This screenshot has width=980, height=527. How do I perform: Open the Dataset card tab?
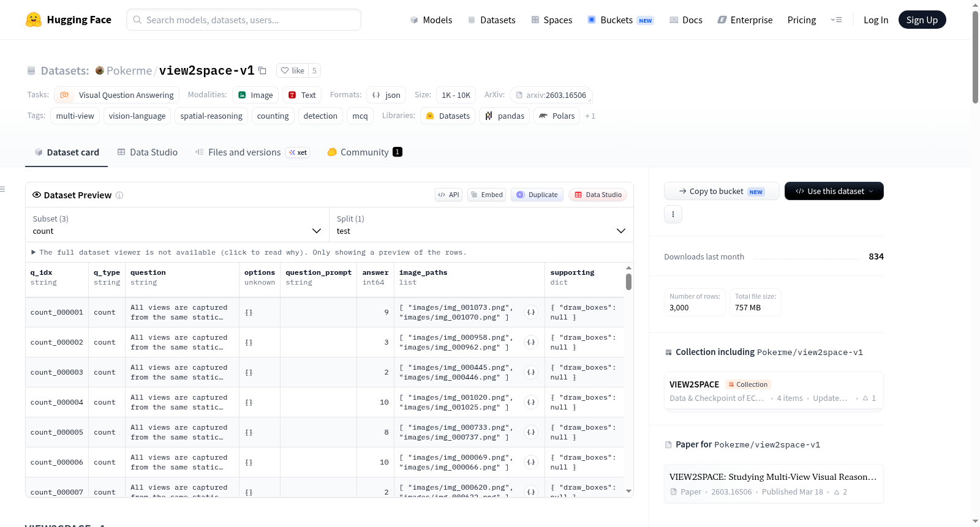tap(67, 152)
